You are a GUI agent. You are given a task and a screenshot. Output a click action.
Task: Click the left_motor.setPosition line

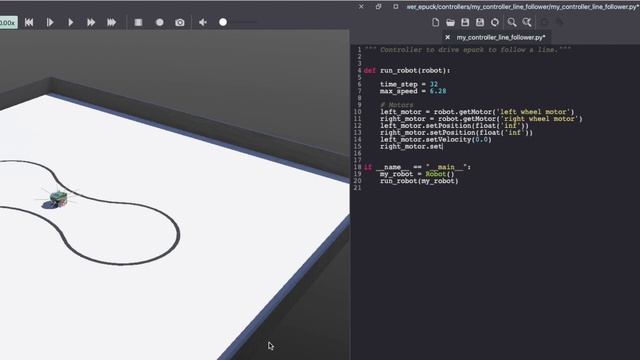click(x=454, y=126)
